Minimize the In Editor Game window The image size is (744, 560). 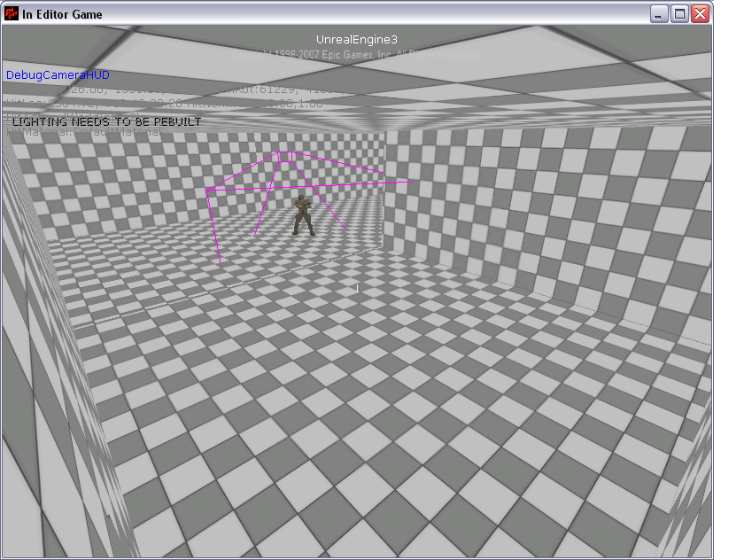coord(659,14)
